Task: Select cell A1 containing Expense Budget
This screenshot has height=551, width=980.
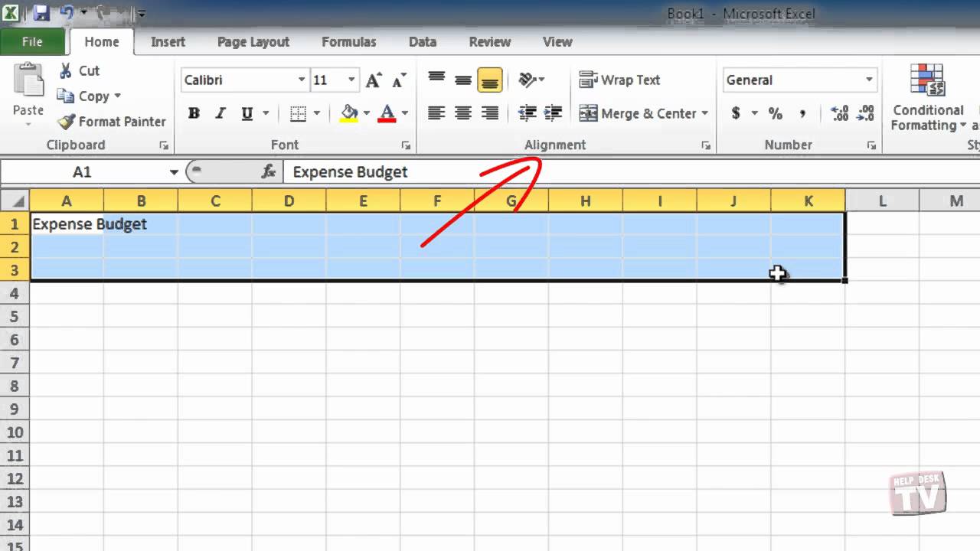Action: coord(67,224)
